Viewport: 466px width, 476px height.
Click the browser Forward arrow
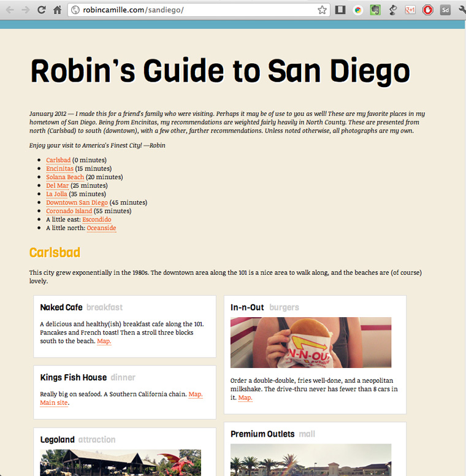coord(26,10)
